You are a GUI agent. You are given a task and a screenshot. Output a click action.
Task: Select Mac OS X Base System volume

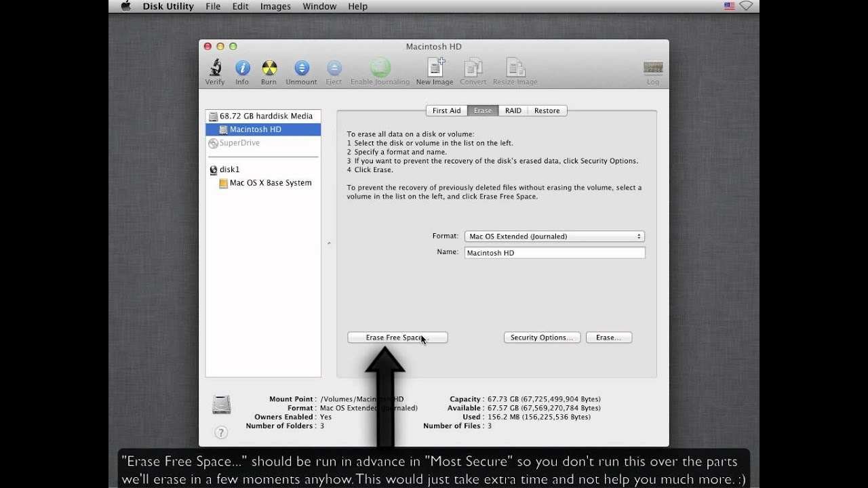click(263, 183)
